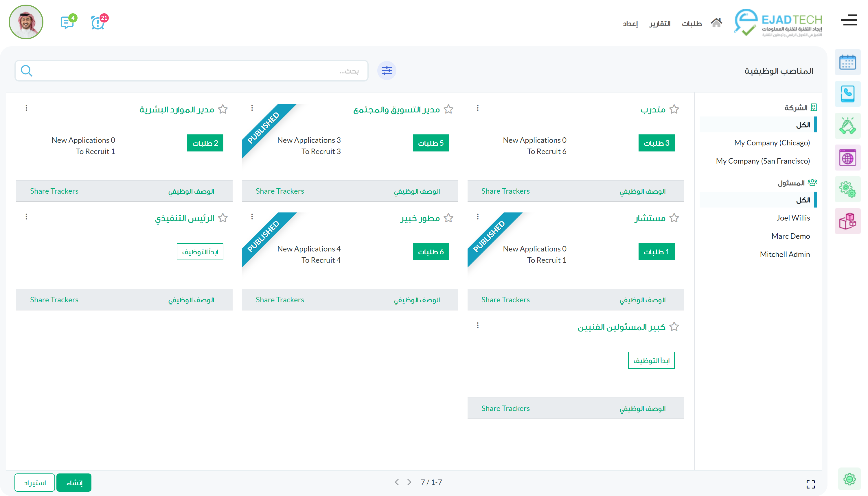Click the إنشاء create button

click(74, 482)
